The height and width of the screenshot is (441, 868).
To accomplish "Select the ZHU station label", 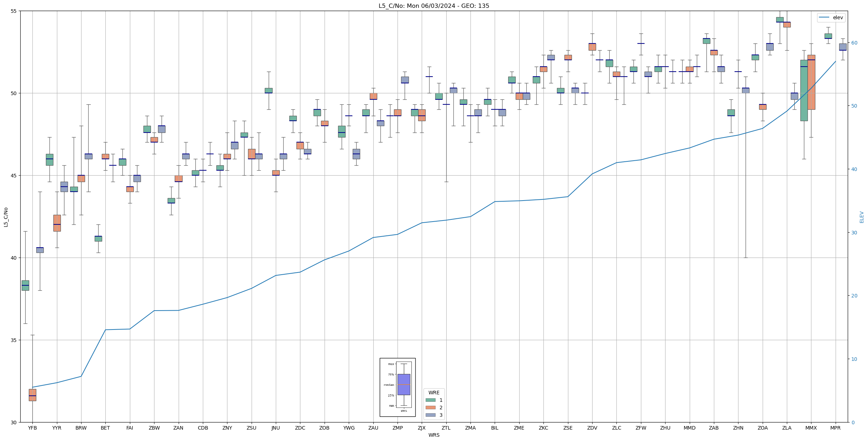I will 665,428.
